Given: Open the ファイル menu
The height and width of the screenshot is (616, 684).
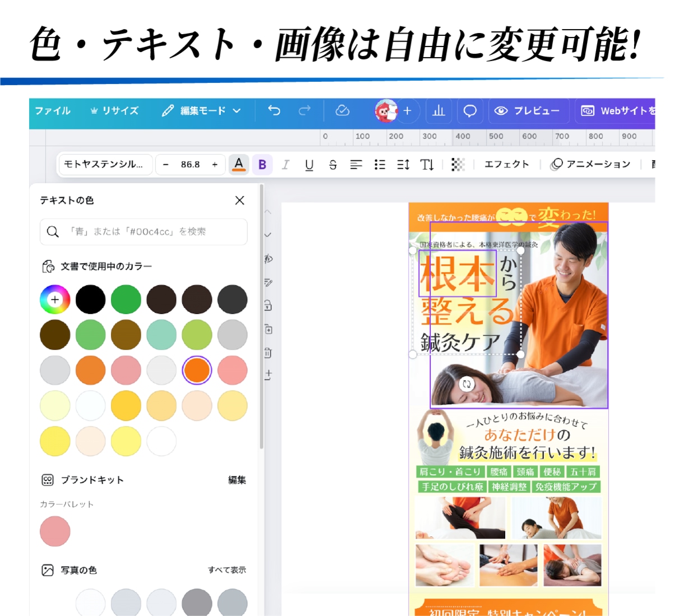Looking at the screenshot, I should [x=53, y=111].
